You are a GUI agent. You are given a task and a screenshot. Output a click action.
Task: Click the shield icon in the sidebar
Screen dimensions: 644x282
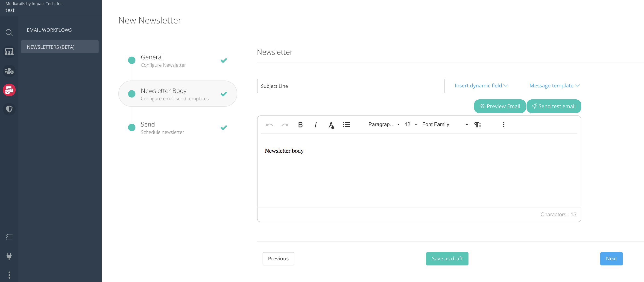pos(9,109)
